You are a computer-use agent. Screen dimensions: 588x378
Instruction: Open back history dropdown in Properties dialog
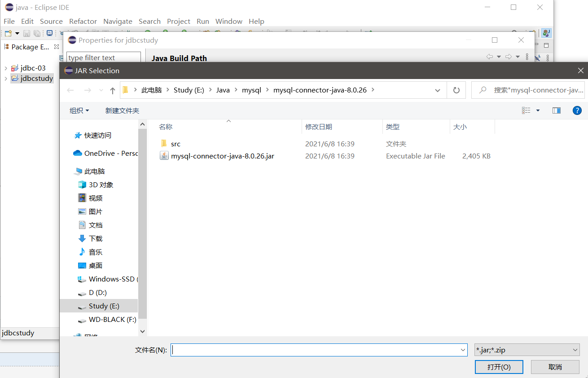pos(499,57)
